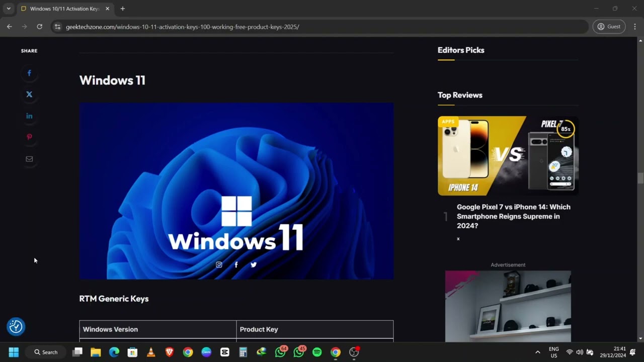This screenshot has height=362, width=644.
Task: Click the APPS category tag on the review
Action: 448,122
